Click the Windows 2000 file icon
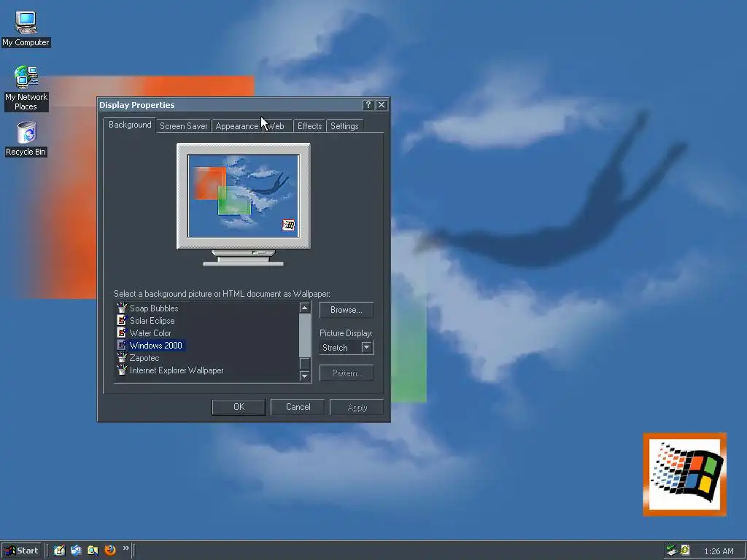The image size is (747, 560). (122, 345)
